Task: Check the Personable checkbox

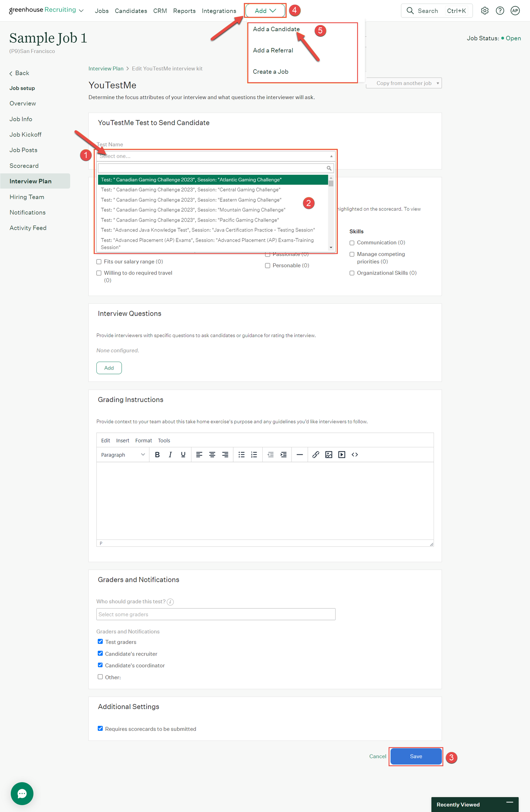Action: coord(268,266)
